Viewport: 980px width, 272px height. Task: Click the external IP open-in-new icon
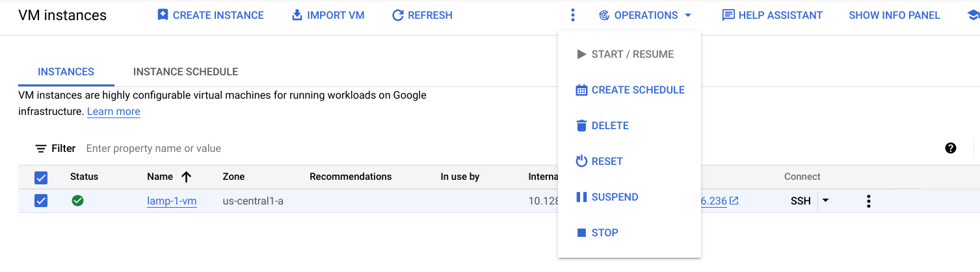coord(734,201)
